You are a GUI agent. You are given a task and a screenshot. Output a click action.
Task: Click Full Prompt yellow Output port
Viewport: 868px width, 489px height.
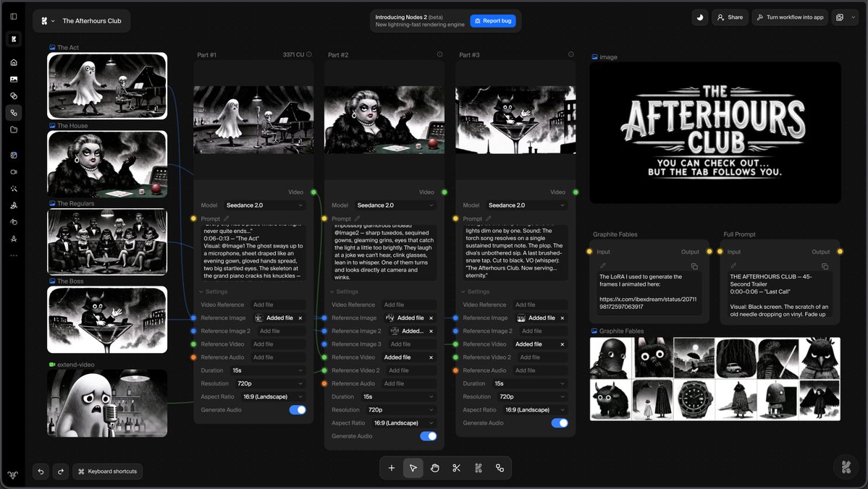click(840, 252)
